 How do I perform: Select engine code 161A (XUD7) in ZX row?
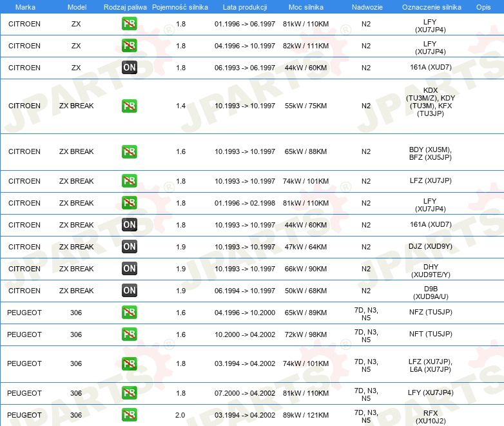point(431,67)
